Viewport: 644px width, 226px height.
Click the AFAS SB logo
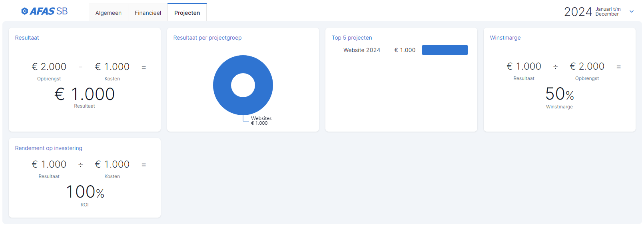point(44,11)
